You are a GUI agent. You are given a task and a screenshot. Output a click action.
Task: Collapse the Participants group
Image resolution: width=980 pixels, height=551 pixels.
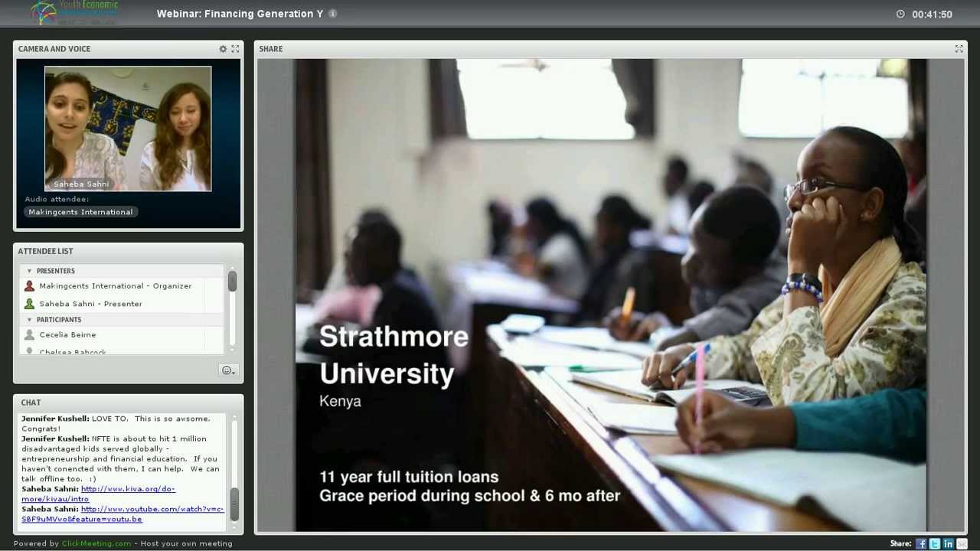tap(29, 320)
